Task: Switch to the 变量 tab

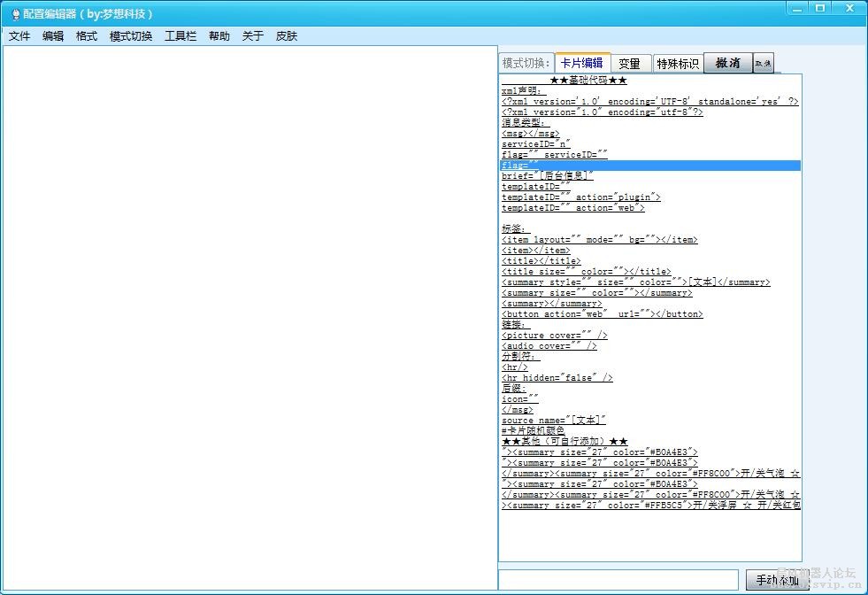Action: [x=629, y=63]
